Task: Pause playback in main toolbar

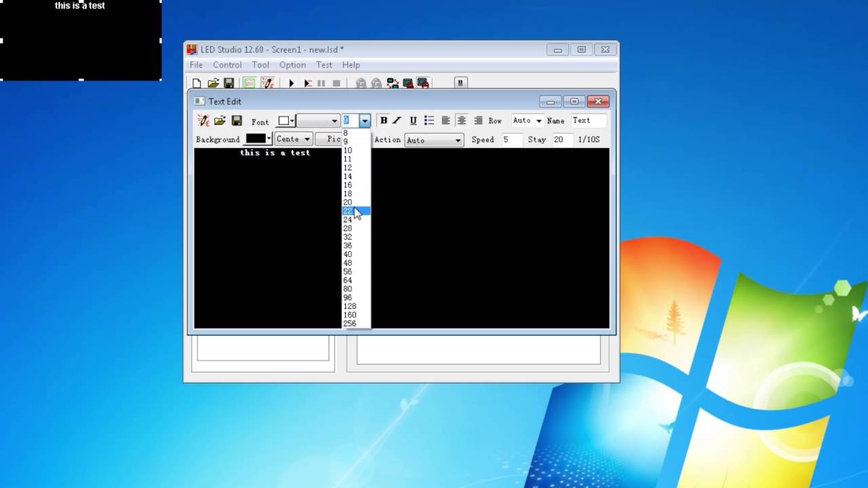Action: coord(321,83)
